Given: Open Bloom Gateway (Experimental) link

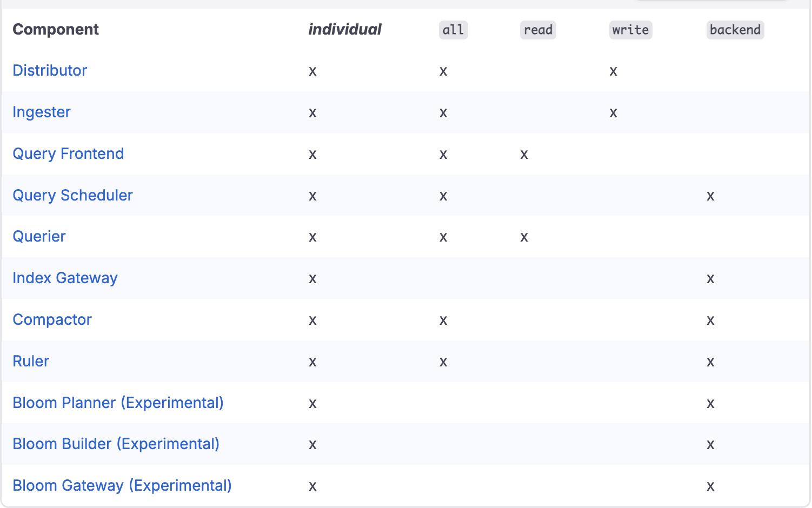Looking at the screenshot, I should [122, 485].
